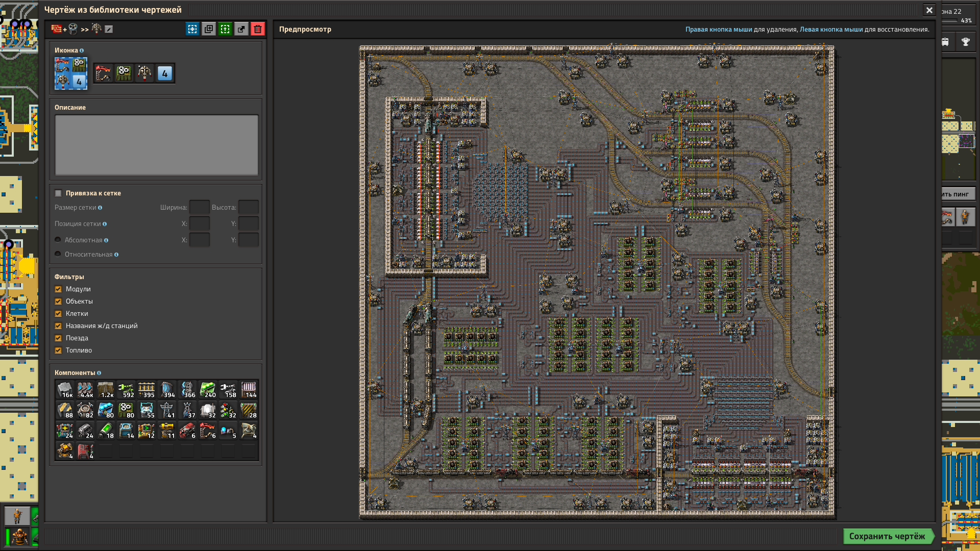
Task: Click the pencil icon to rename the blueprint
Action: point(109,29)
